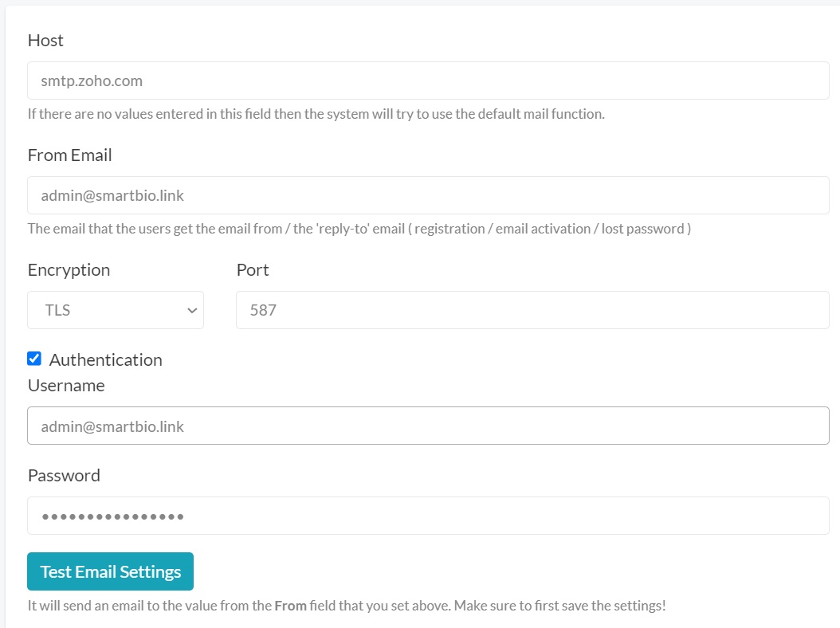840x628 pixels.
Task: Select the Username input field
Action: (x=428, y=426)
